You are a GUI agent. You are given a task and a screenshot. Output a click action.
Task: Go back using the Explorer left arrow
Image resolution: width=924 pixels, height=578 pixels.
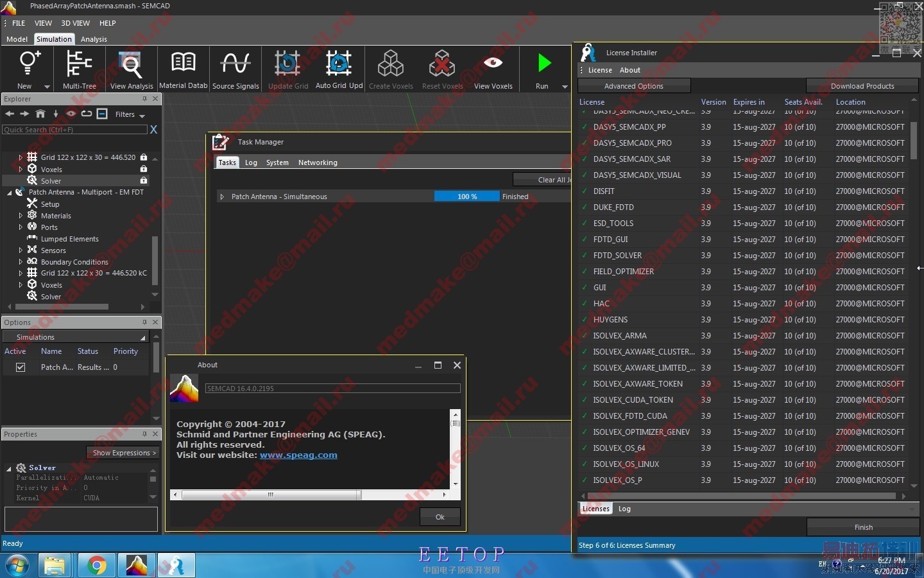(10, 114)
